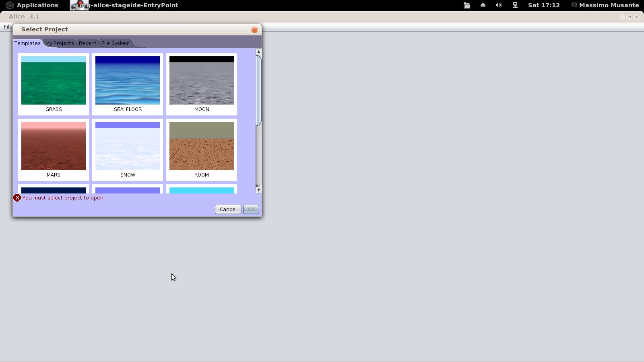
Task: Click the template list scroll-down arrow
Action: [x=258, y=190]
